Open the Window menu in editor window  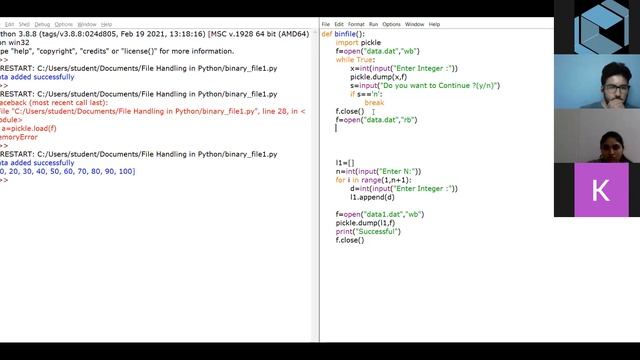(x=414, y=24)
